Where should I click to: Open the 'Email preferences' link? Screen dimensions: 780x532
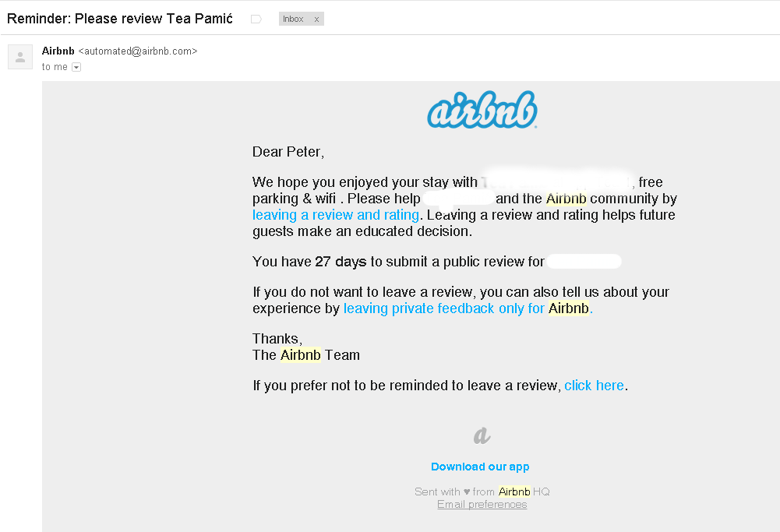pos(482,504)
